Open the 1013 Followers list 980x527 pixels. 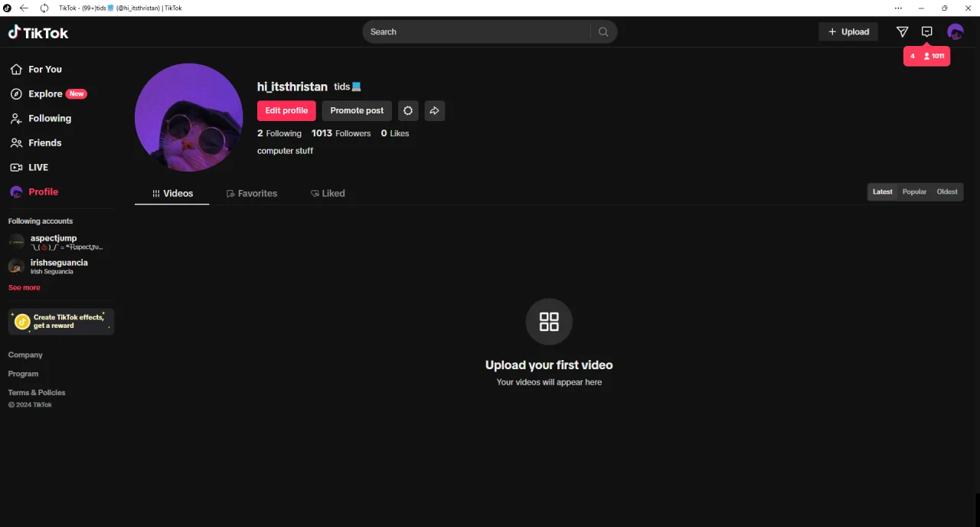[341, 133]
